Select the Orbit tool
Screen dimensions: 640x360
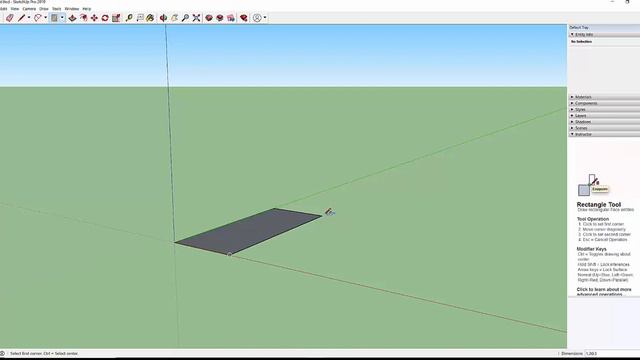coord(163,18)
